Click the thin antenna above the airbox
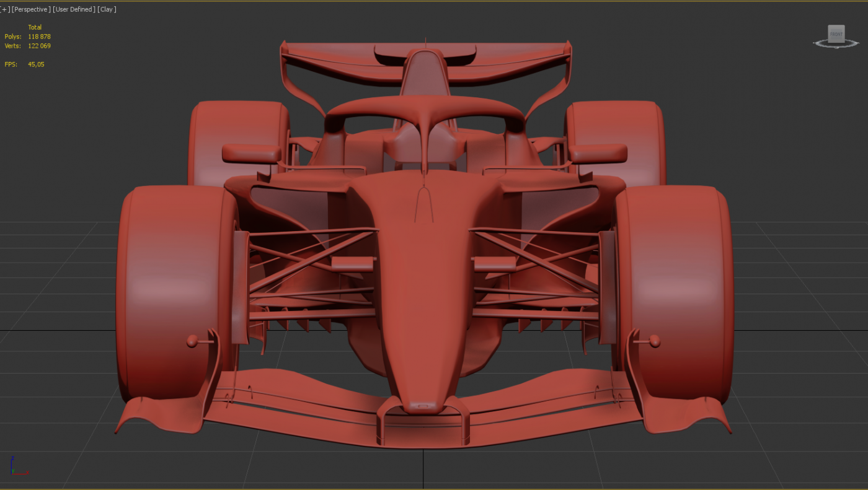This screenshot has height=490, width=868. click(x=425, y=43)
